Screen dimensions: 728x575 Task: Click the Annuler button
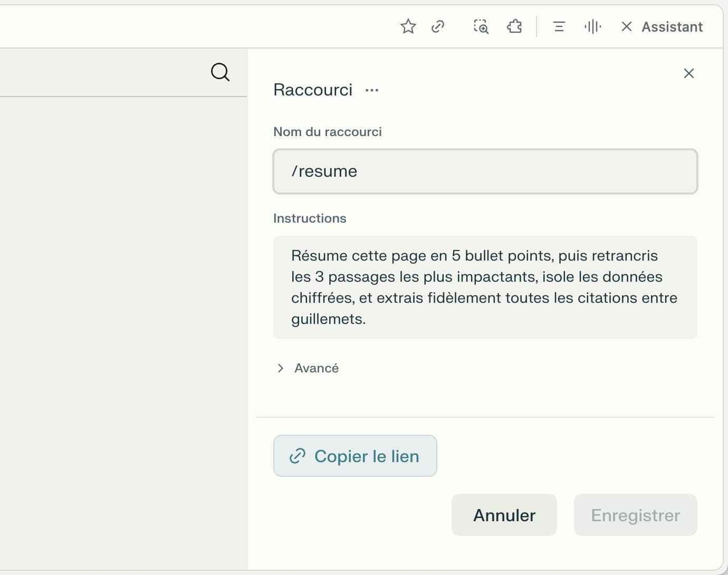504,515
